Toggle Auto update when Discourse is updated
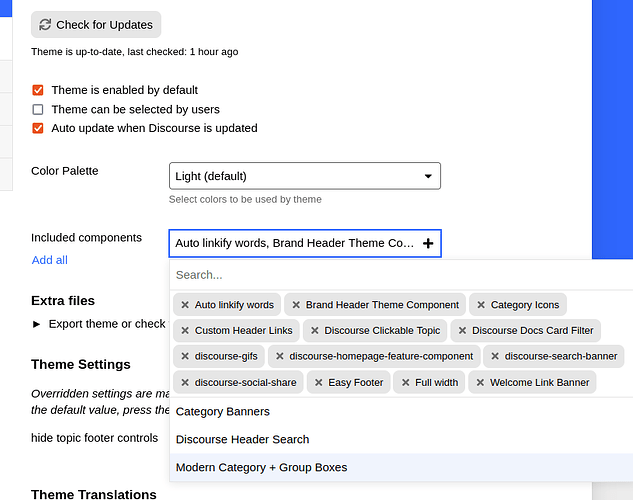Image resolution: width=633 pixels, height=500 pixels. tap(38, 128)
